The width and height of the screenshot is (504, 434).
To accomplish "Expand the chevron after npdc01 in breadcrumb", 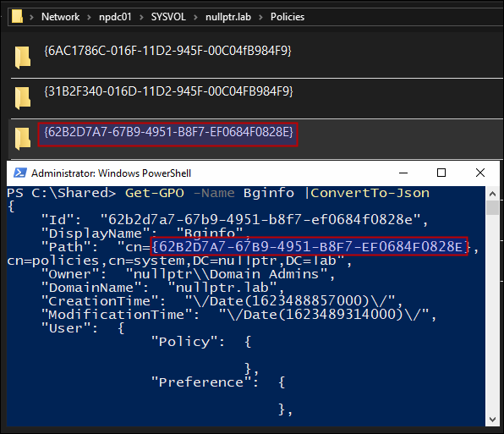I will 141,17.
